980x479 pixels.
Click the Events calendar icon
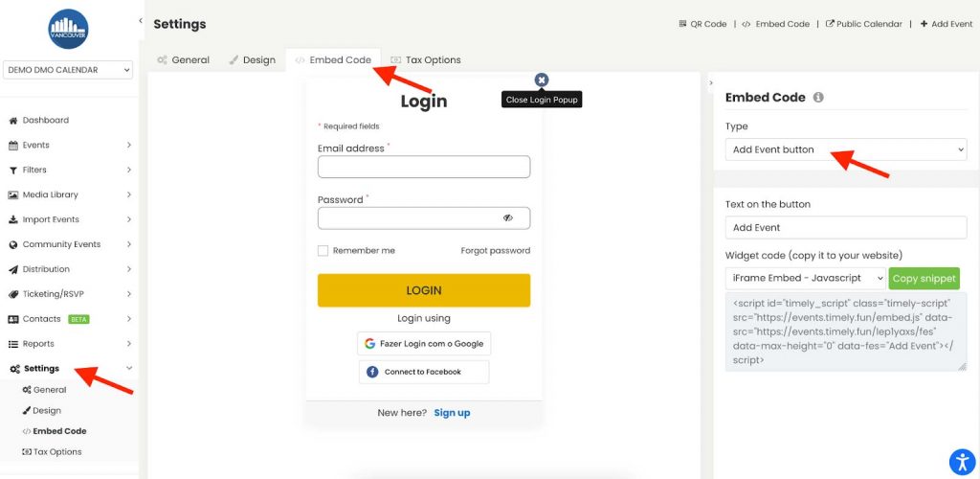click(13, 145)
